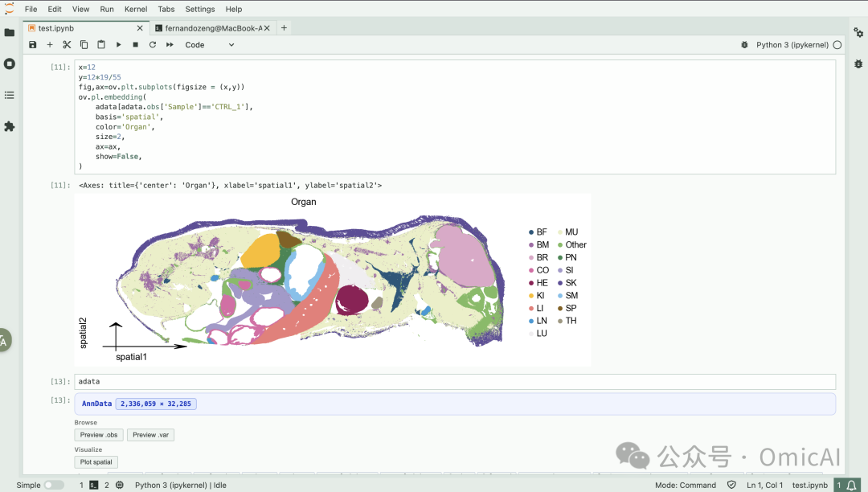Restart kernel and run all cells

click(x=170, y=45)
